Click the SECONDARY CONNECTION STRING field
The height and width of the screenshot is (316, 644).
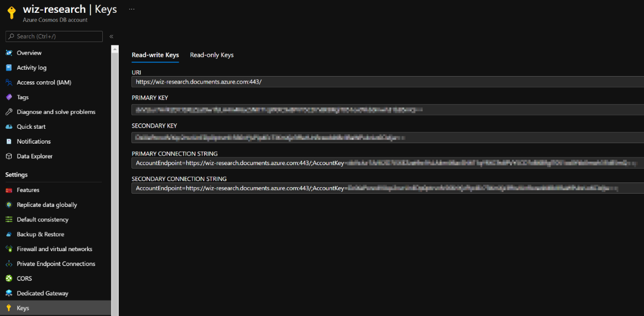pyautogui.click(x=387, y=188)
